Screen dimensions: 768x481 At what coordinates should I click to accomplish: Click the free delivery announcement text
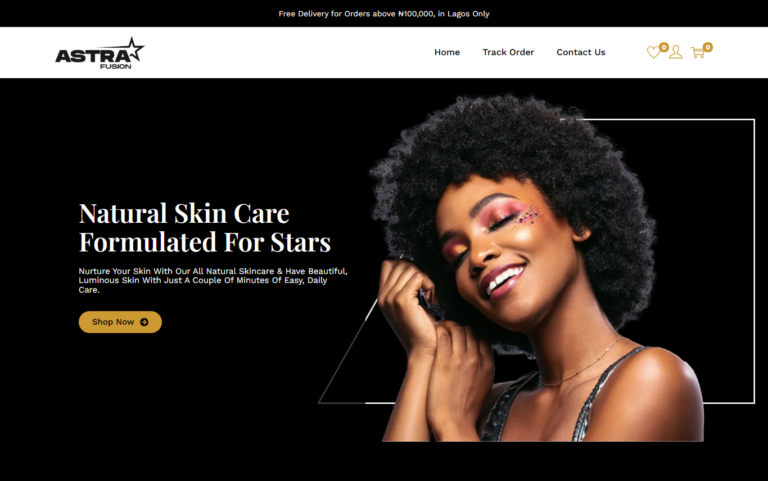384,14
